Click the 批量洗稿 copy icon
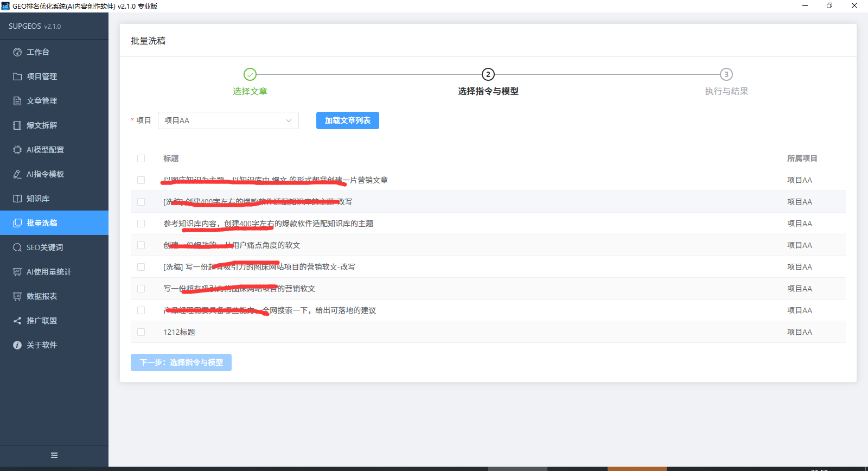Viewport: 868px width, 471px height. click(17, 223)
